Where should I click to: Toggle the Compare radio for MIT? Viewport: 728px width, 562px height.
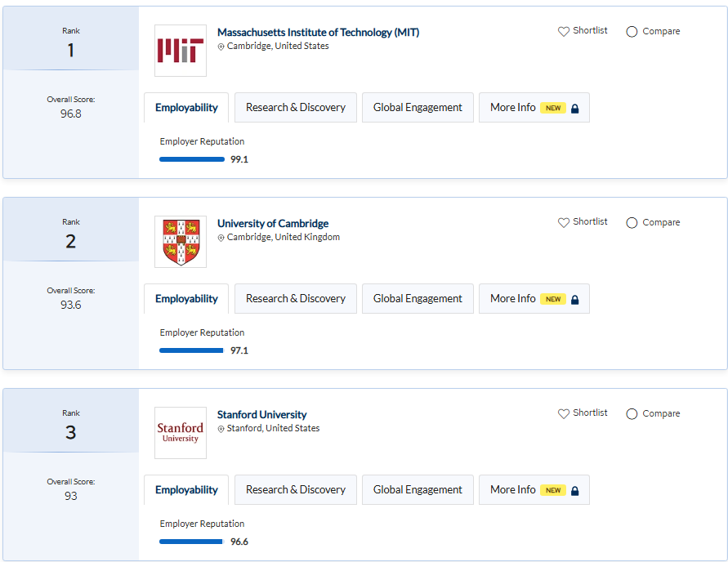click(632, 32)
